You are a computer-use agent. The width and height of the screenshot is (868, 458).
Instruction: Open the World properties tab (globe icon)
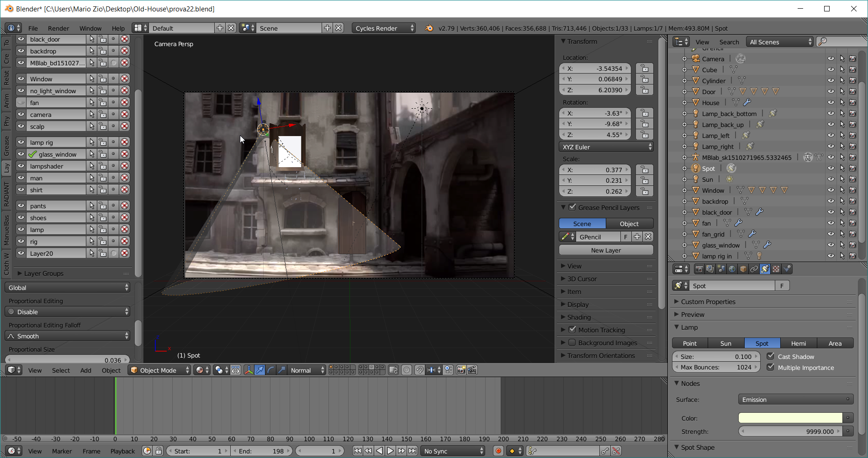click(x=732, y=269)
